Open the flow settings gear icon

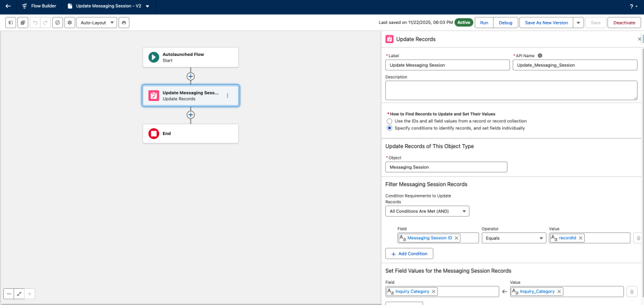[x=69, y=23]
